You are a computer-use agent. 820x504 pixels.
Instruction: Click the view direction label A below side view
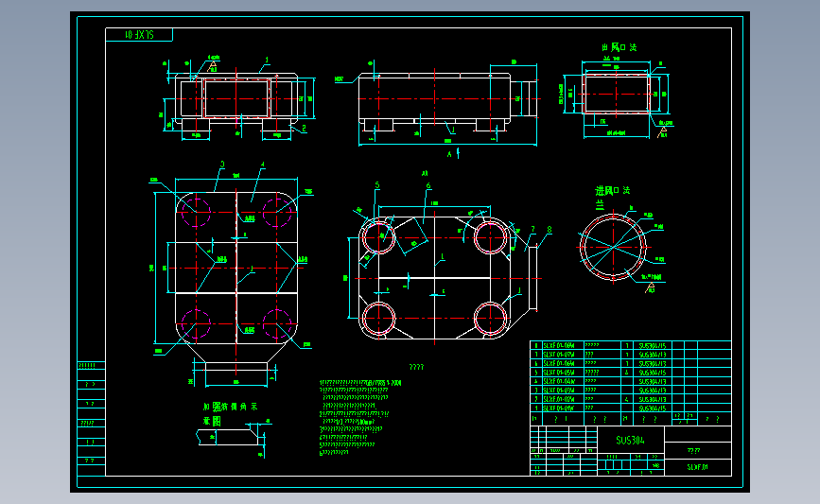tap(449, 154)
